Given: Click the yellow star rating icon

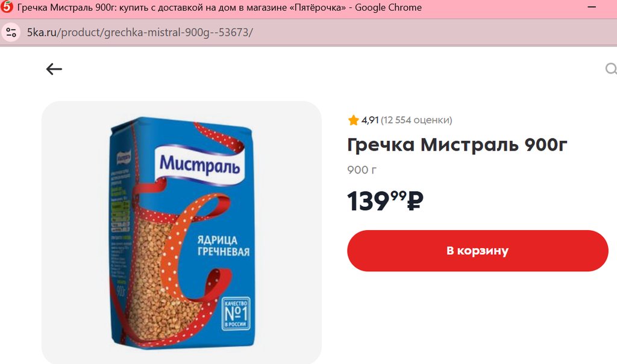Looking at the screenshot, I should 353,120.
